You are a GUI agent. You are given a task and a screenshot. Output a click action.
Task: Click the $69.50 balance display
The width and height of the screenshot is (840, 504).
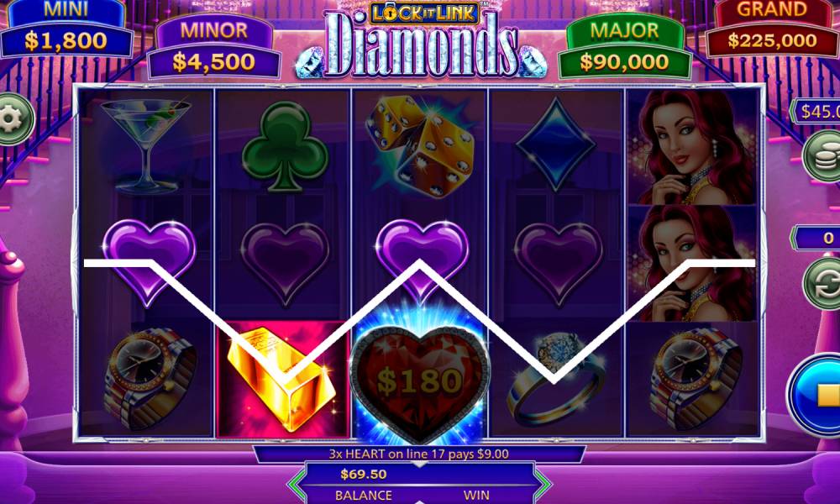(x=363, y=475)
